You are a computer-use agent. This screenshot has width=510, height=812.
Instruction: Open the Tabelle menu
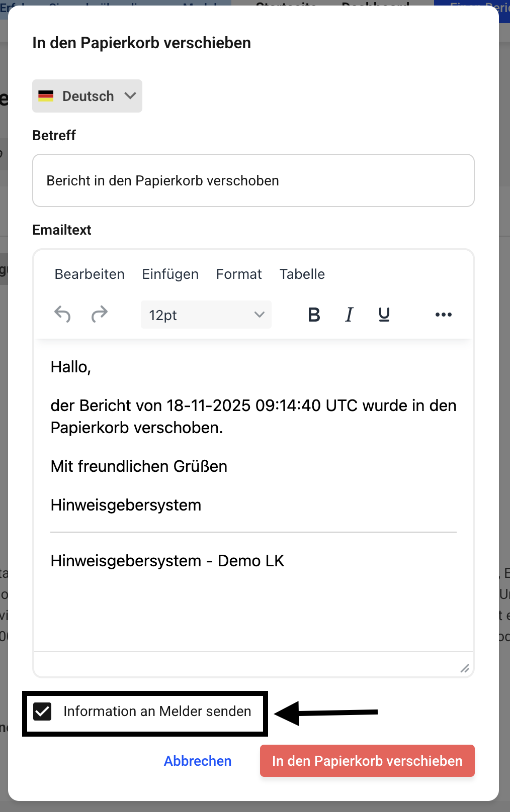tap(302, 274)
